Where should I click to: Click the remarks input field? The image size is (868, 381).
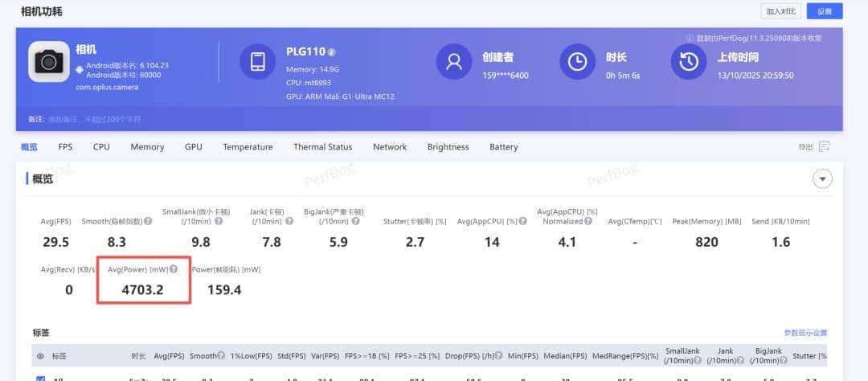pyautogui.click(x=94, y=119)
